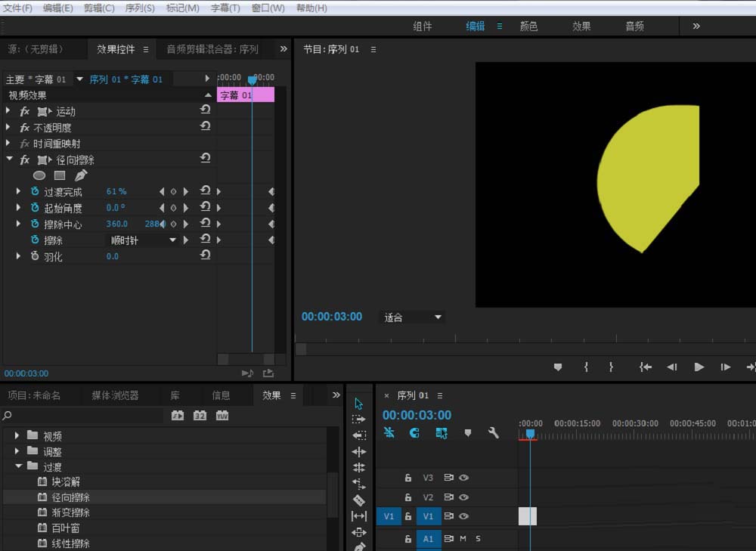Click the 过渡完成 value 61%
Screen dimensions: 756x551
(116, 192)
